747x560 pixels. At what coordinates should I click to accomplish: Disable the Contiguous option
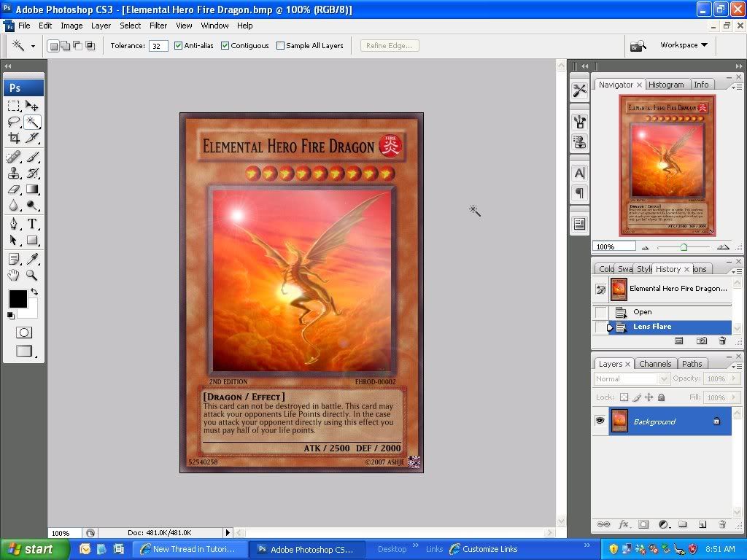225,45
